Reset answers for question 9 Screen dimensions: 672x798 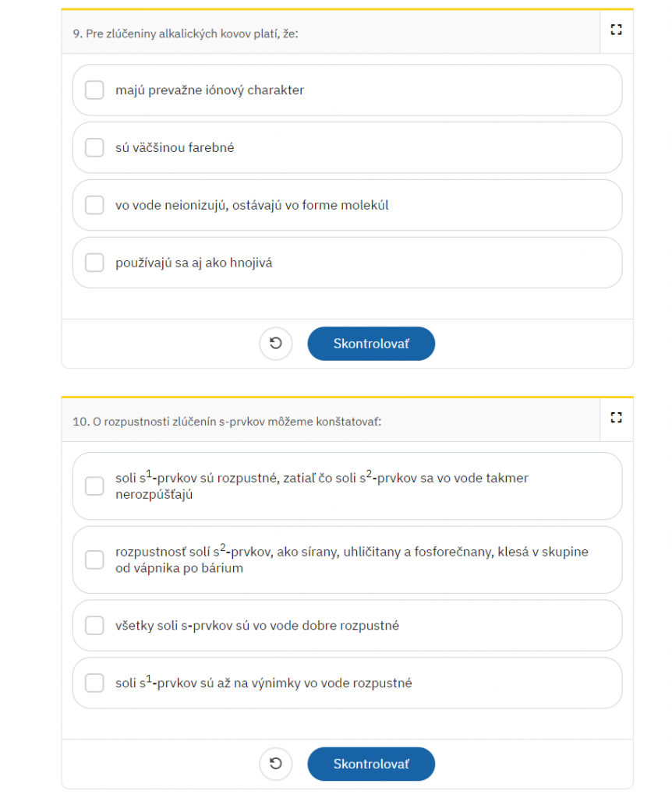click(275, 344)
